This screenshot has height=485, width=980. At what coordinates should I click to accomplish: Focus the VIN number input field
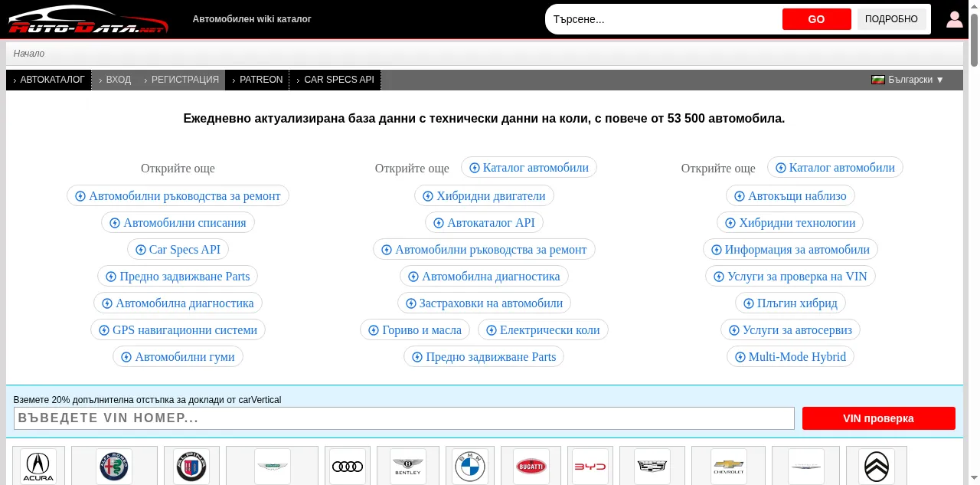404,418
